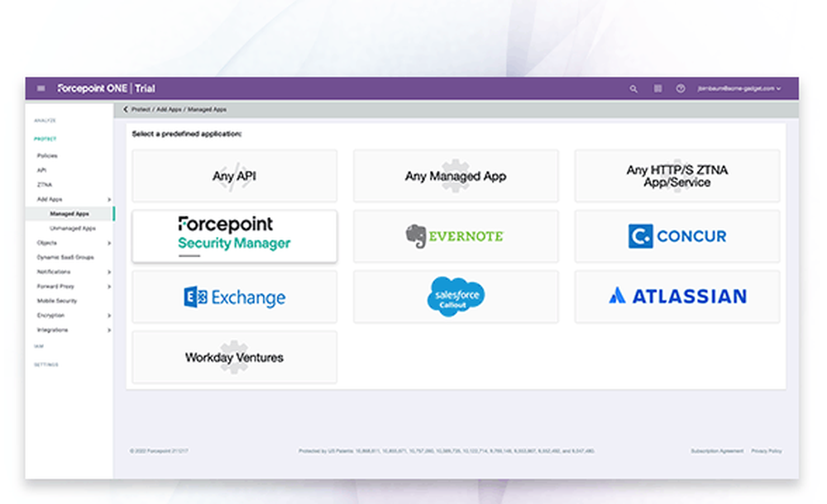This screenshot has width=827, height=504.
Task: Open the help question mark icon
Action: pos(681,88)
